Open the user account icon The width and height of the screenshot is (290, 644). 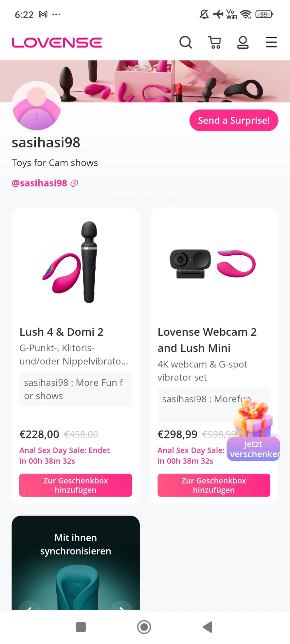(243, 42)
